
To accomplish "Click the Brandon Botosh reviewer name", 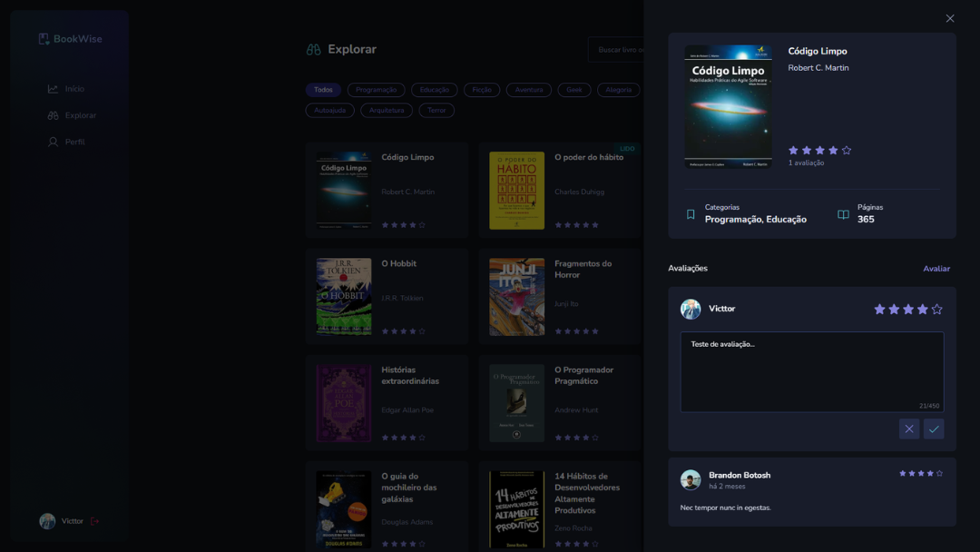I will pyautogui.click(x=740, y=475).
